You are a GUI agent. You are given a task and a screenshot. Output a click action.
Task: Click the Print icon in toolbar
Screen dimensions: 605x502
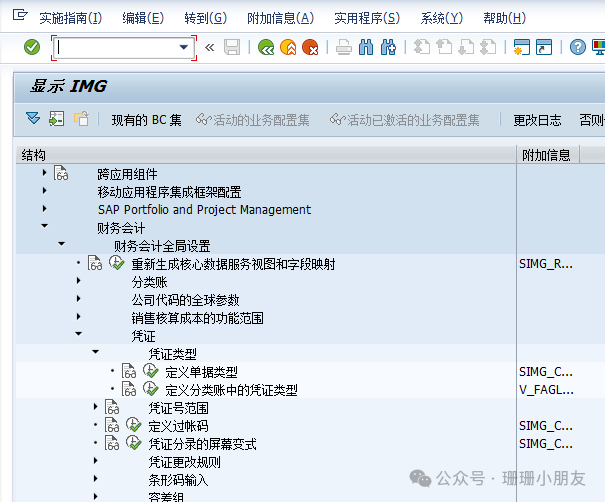(x=343, y=47)
